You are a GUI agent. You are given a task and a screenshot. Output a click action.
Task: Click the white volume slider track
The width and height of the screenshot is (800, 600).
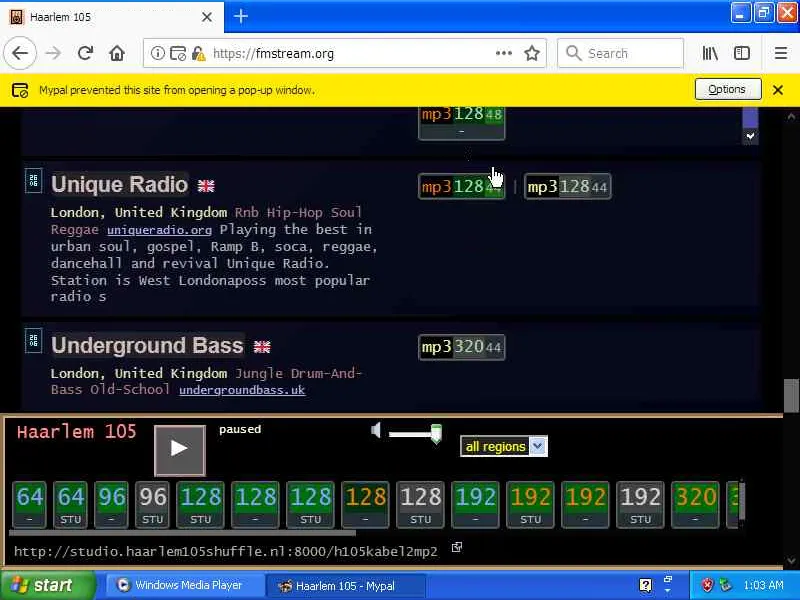409,434
